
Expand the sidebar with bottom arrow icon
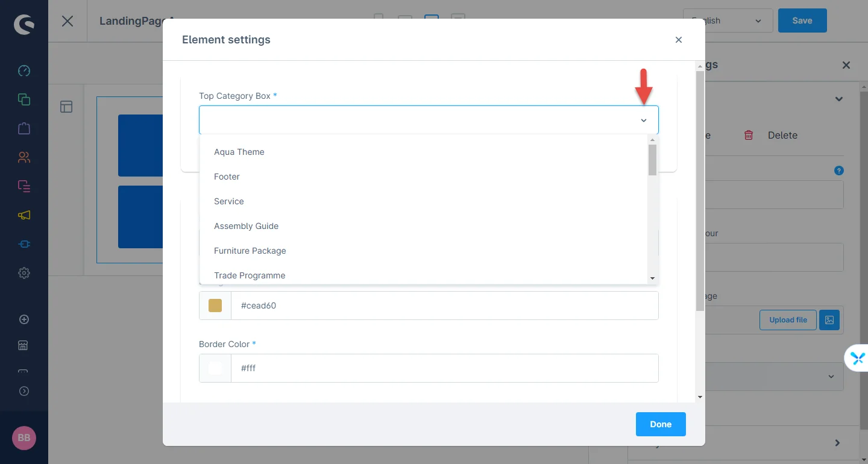pos(24,391)
